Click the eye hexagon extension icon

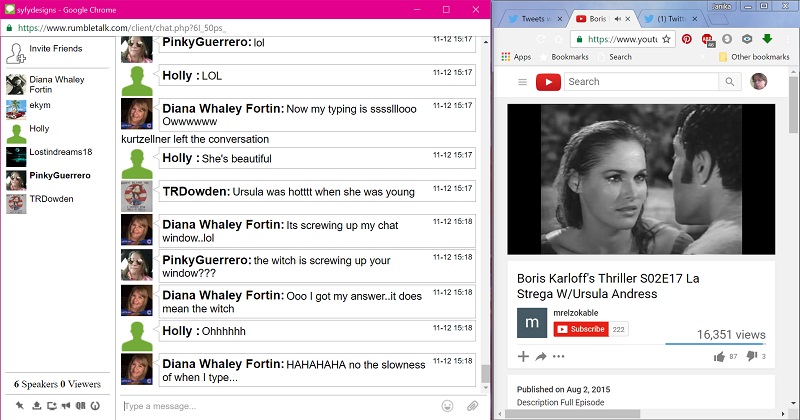(x=747, y=39)
